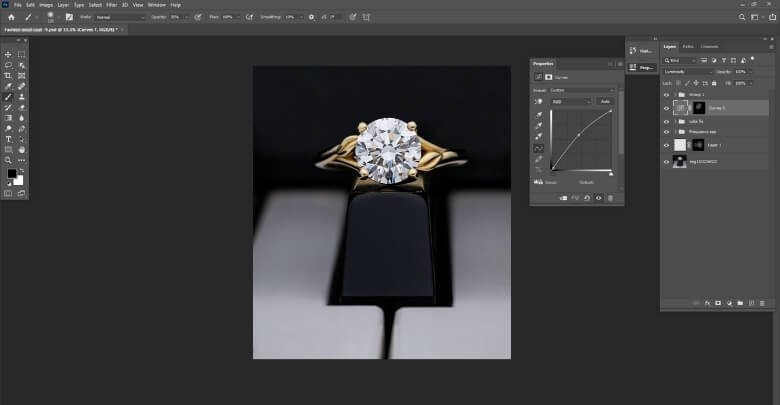This screenshot has height=405, width=780.
Task: Click the on-image adjustment hand tool in Curves
Action: click(x=539, y=101)
